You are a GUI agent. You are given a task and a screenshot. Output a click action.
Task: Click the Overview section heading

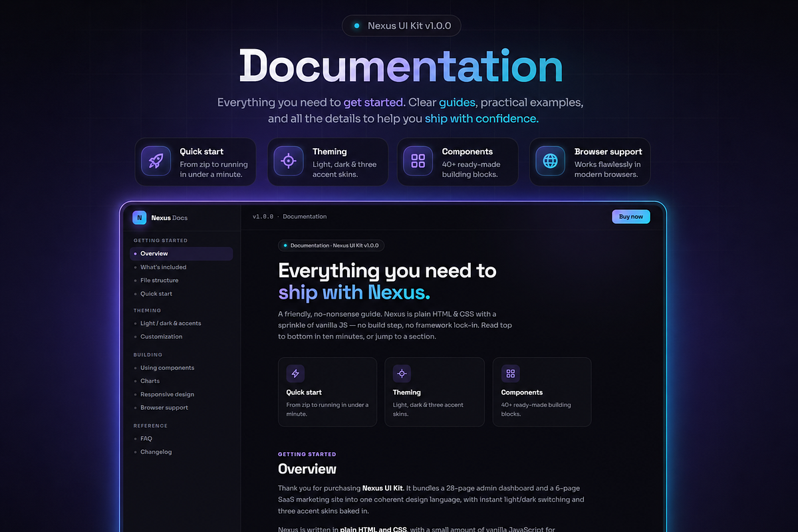click(307, 469)
